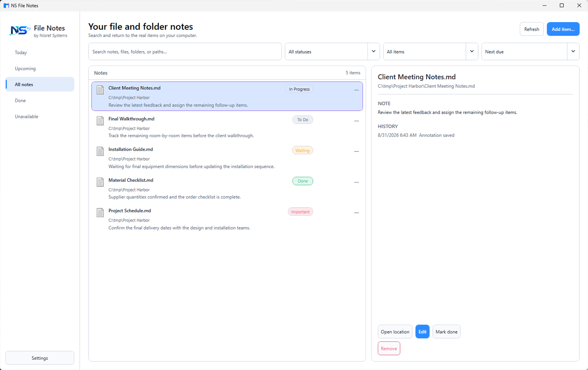Click 'Track the remaining room-by-room items' text
The height and width of the screenshot is (370, 588).
181,136
